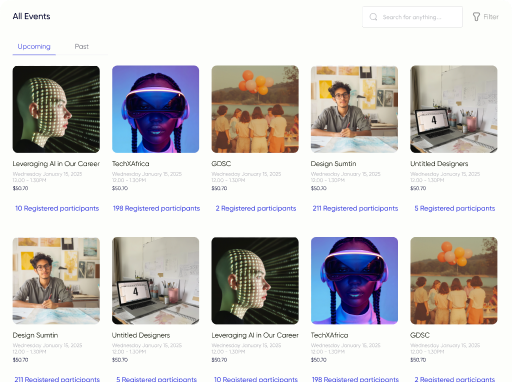Click the 'All Events' heading
This screenshot has height=382, width=512.
pos(31,16)
